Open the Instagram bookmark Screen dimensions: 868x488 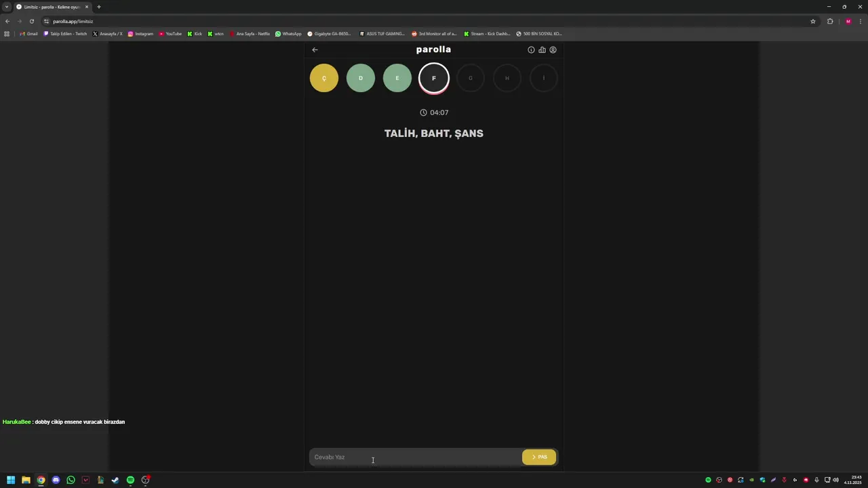tap(140, 33)
